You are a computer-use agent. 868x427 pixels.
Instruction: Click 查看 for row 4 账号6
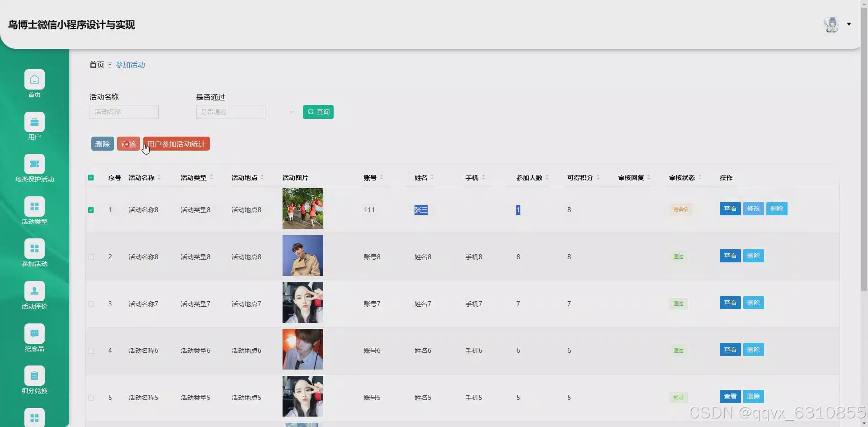730,350
